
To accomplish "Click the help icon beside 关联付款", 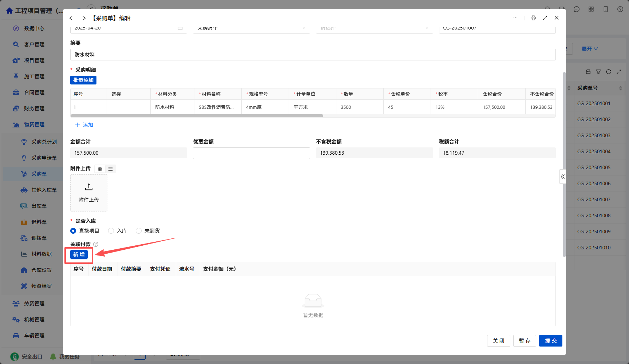I will tap(96, 244).
